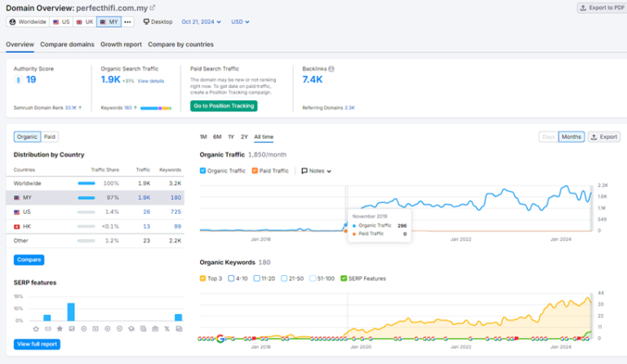Click the Backlinks info icon
This screenshot has height=364, width=627.
click(x=331, y=69)
